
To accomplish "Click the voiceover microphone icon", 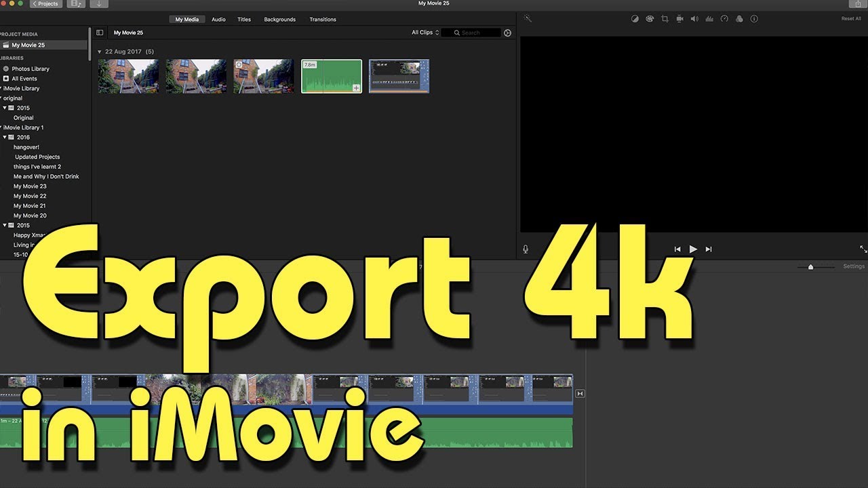I will click(x=526, y=249).
